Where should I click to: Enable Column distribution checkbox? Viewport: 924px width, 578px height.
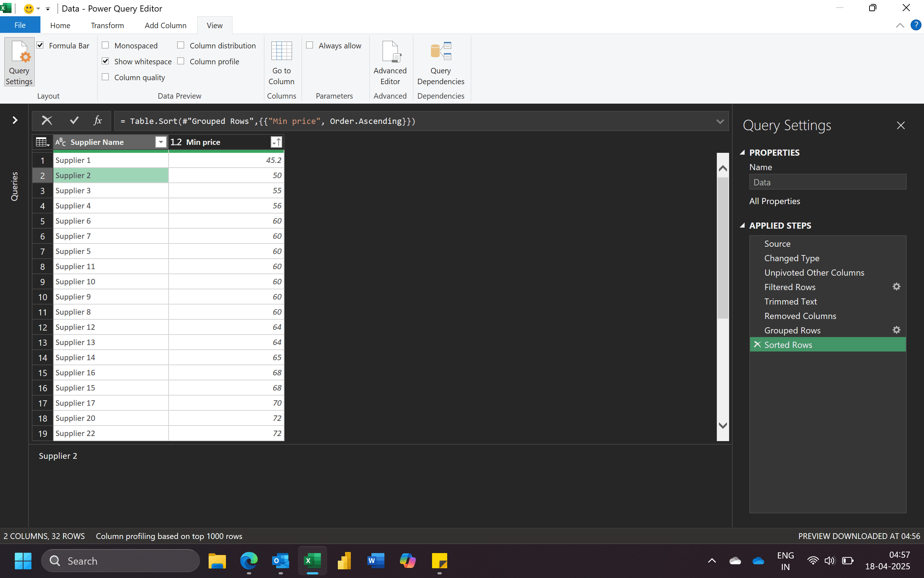[x=180, y=45]
